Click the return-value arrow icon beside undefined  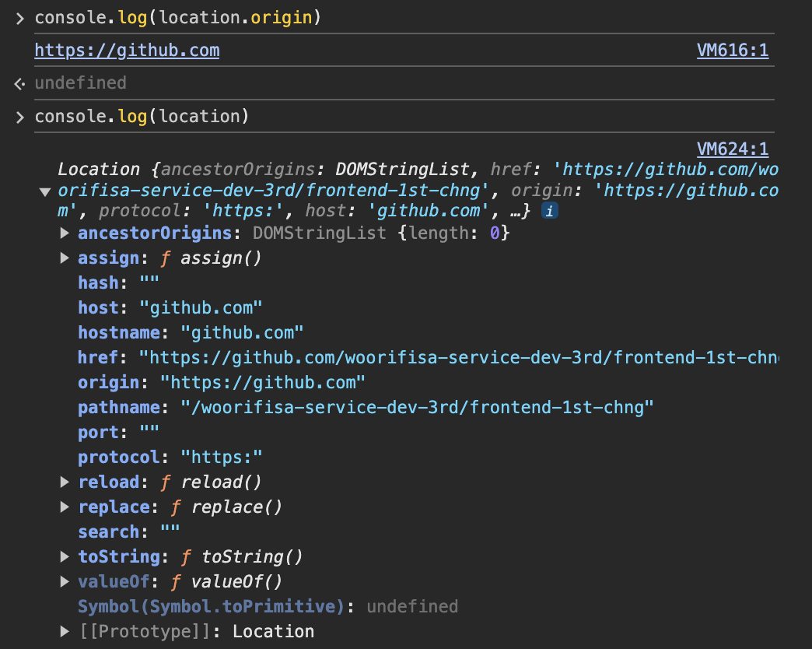point(19,83)
